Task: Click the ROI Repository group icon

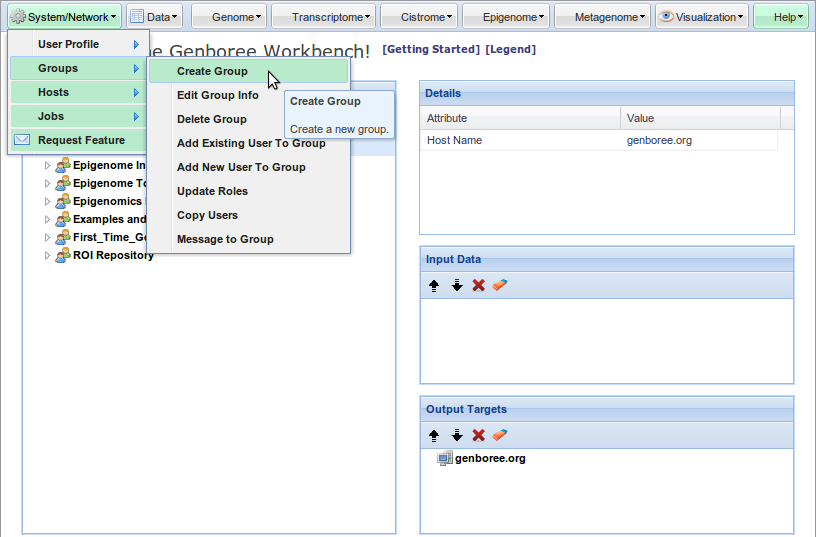Action: tap(63, 255)
